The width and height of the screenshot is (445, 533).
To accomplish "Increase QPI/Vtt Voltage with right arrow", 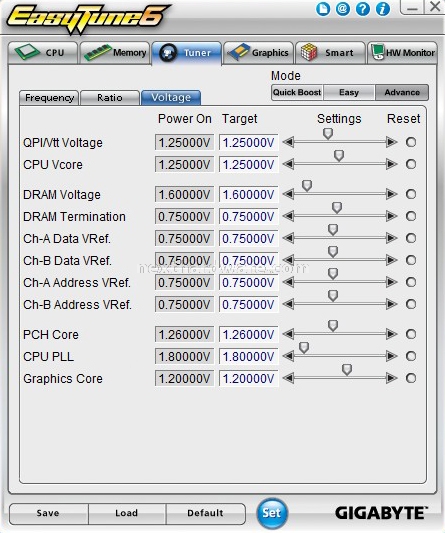I will [x=392, y=142].
